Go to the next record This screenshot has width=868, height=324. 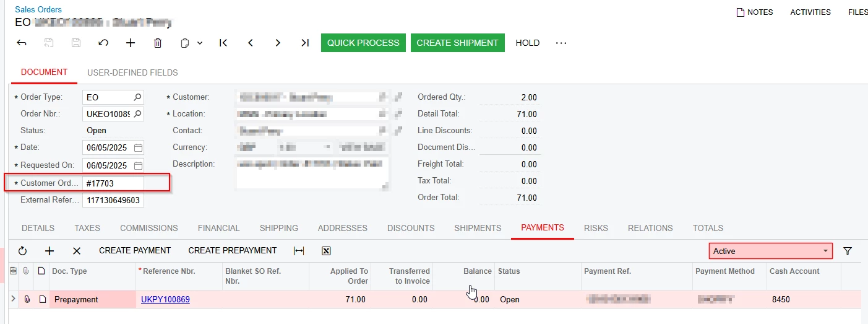click(x=278, y=43)
